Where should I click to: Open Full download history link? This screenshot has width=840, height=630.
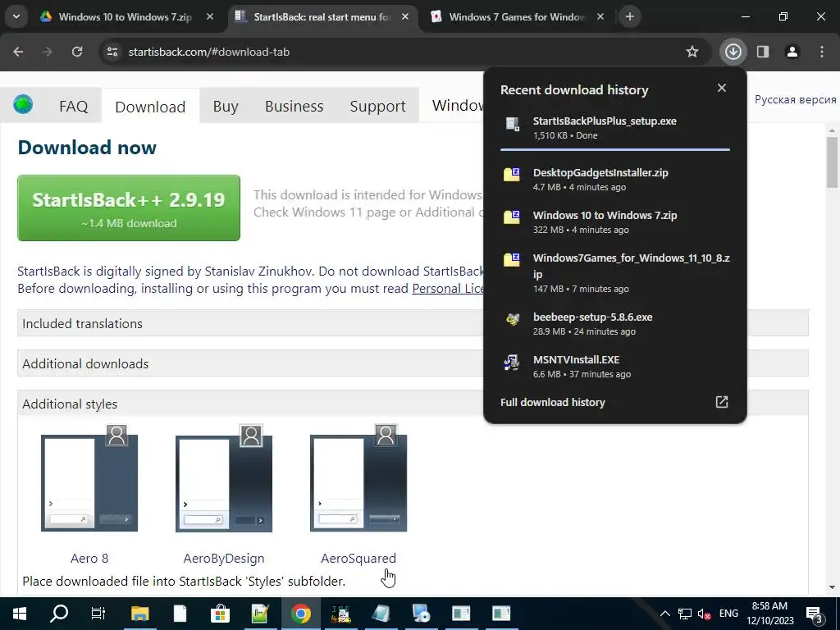tap(552, 402)
